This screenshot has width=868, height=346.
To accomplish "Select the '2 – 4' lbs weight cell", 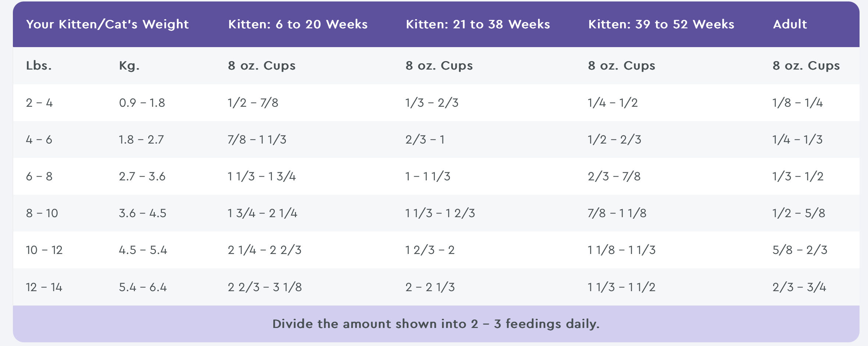I will click(39, 103).
